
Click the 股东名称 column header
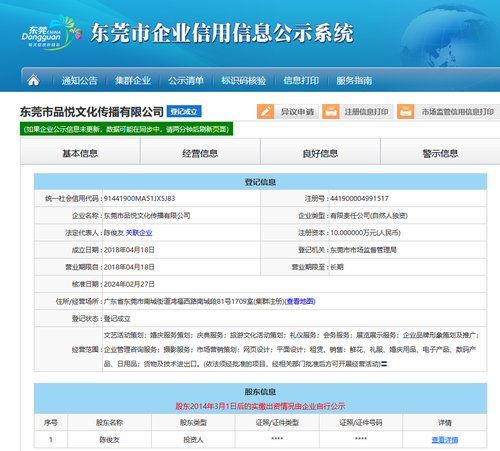[x=109, y=423]
